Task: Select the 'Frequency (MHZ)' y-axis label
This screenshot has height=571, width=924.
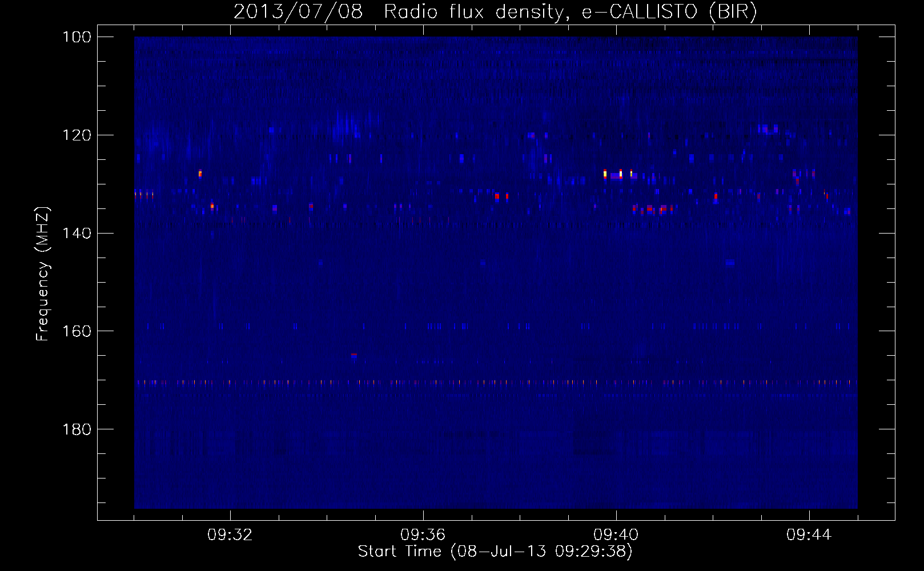Action: click(43, 274)
